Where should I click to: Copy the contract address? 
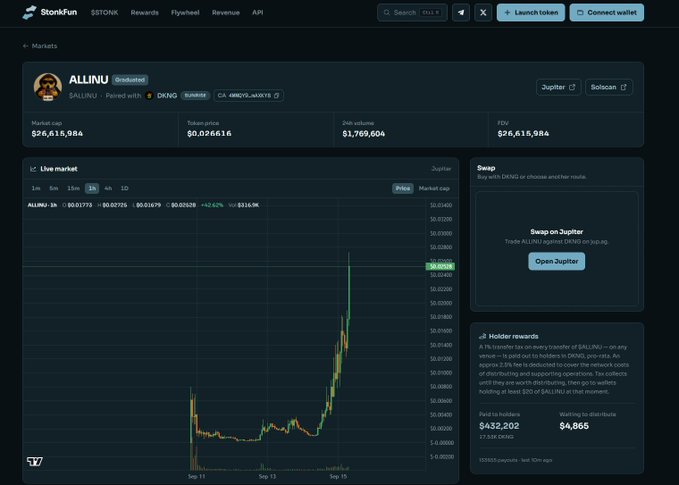click(276, 95)
